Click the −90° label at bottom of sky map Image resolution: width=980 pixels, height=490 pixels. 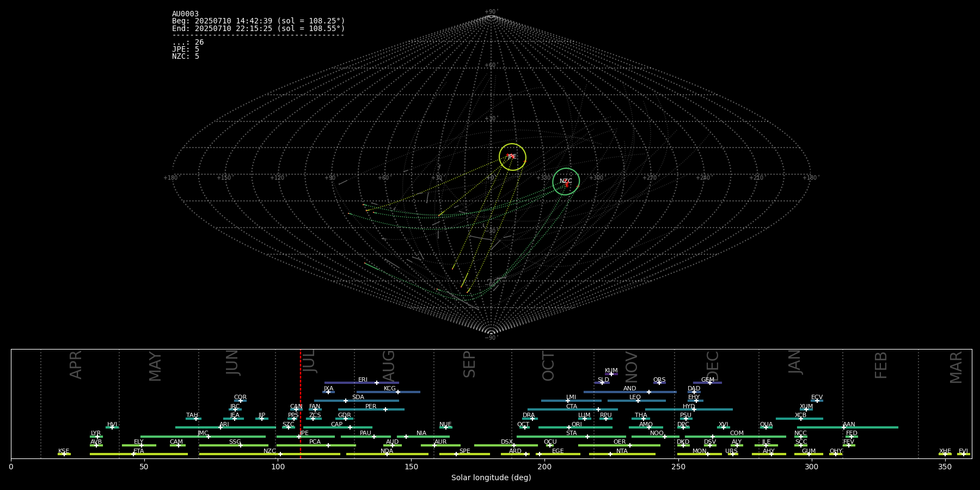(x=491, y=338)
